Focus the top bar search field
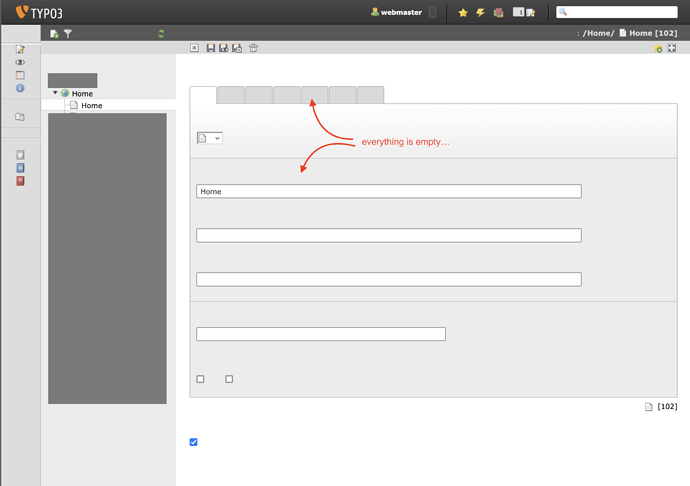 [x=617, y=12]
